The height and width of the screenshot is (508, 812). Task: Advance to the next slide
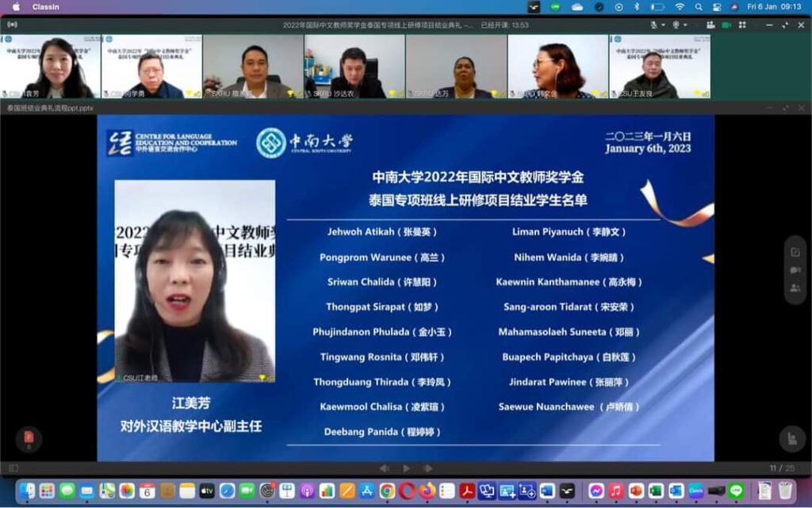[x=427, y=468]
